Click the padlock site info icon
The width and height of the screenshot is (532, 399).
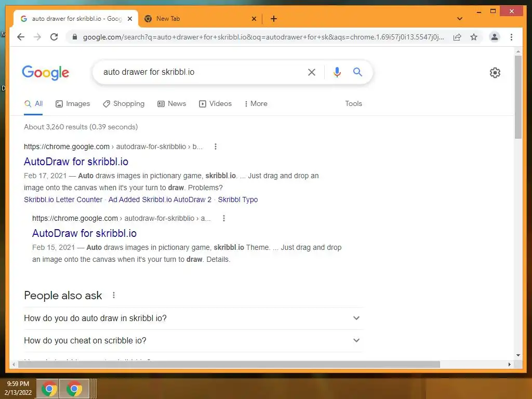pos(75,37)
